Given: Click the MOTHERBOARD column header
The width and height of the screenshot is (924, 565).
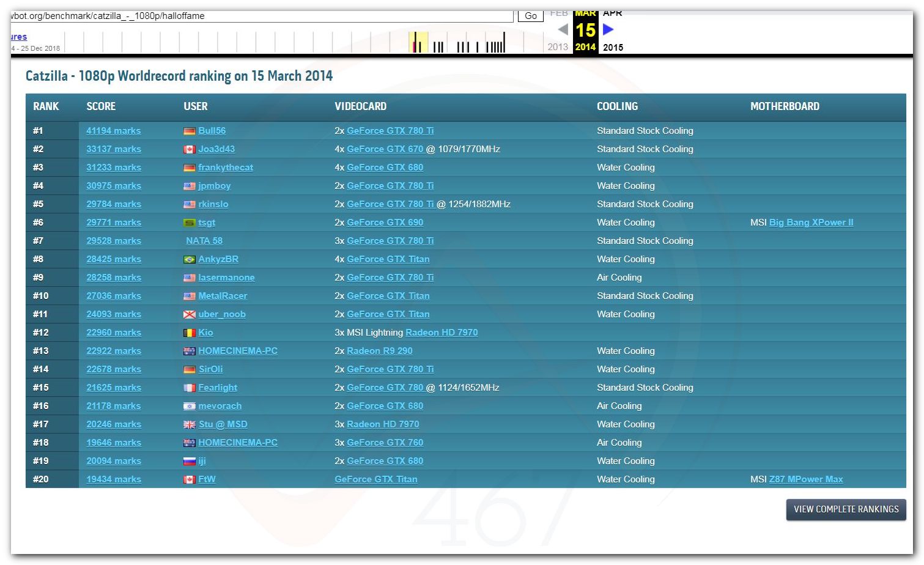Looking at the screenshot, I should click(785, 106).
